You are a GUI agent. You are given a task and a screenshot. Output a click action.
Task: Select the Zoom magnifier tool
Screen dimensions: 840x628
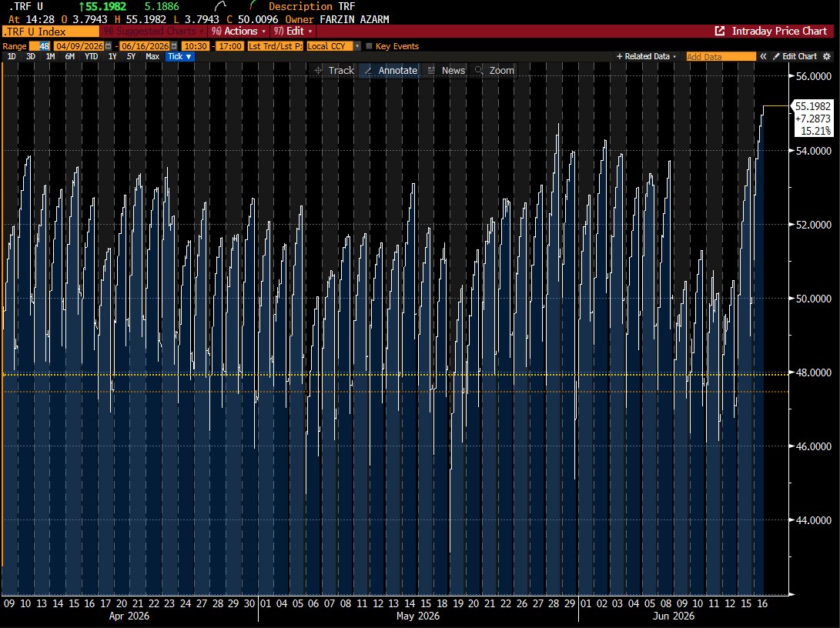coord(494,70)
